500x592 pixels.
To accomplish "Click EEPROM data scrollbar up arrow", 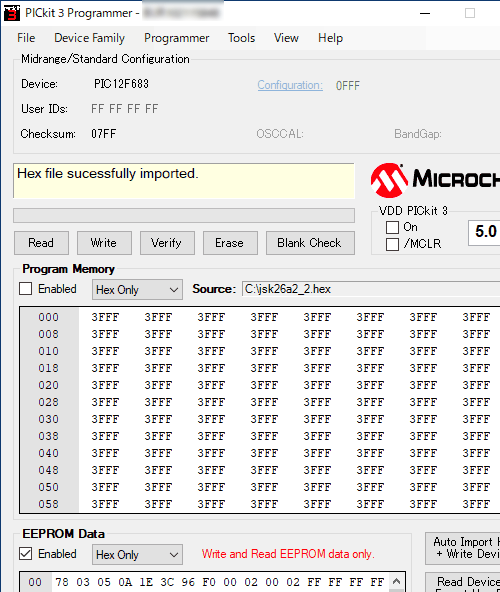I will 396,581.
